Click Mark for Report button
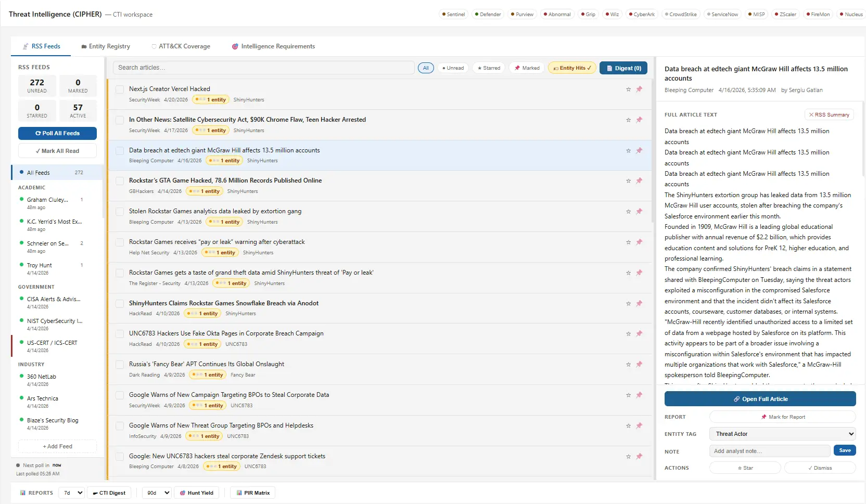This screenshot has height=504, width=866. [x=783, y=417]
